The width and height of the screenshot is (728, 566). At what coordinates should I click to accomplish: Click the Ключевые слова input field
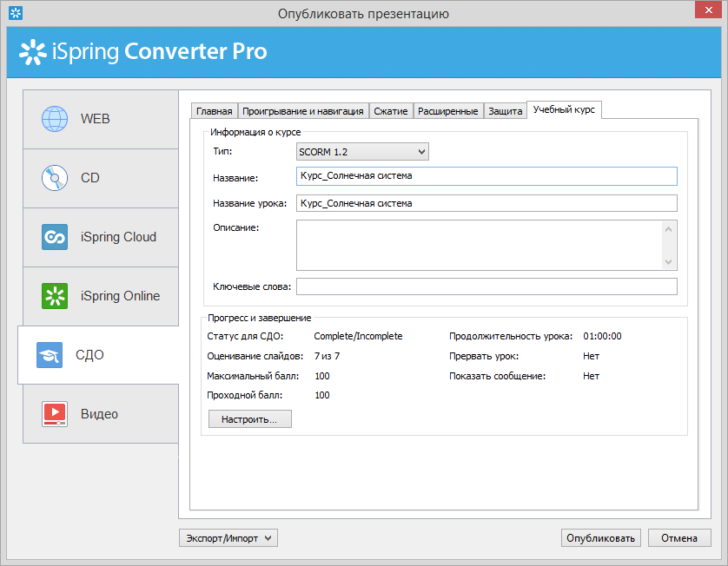(x=486, y=286)
